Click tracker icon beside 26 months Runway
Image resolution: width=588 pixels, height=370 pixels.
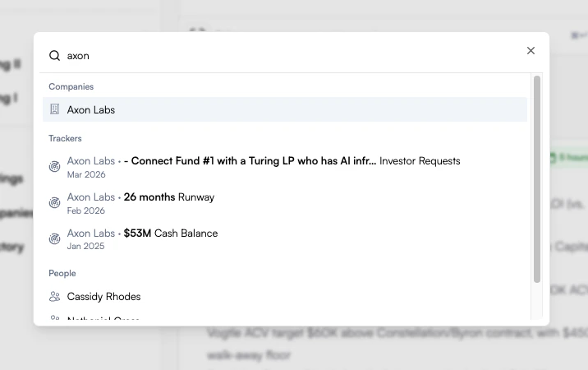click(x=55, y=202)
